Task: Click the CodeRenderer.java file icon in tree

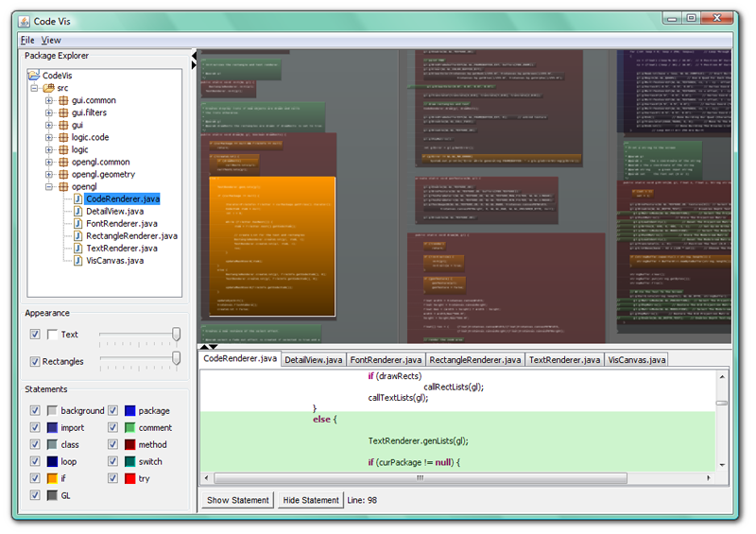Action: pyautogui.click(x=78, y=198)
